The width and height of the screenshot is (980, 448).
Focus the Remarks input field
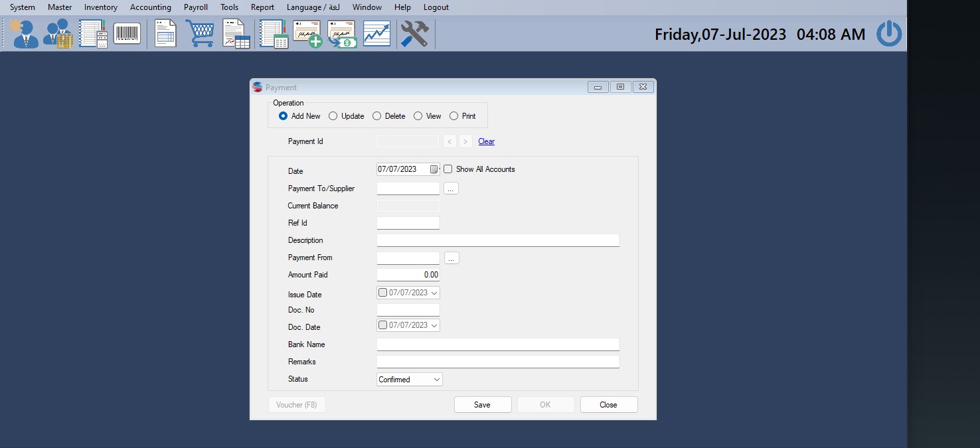[498, 362]
